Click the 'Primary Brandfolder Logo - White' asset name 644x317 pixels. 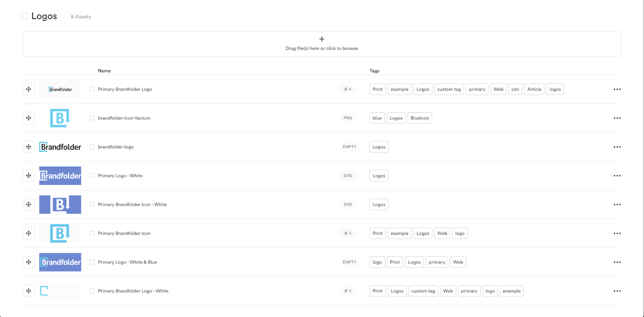[x=133, y=291]
